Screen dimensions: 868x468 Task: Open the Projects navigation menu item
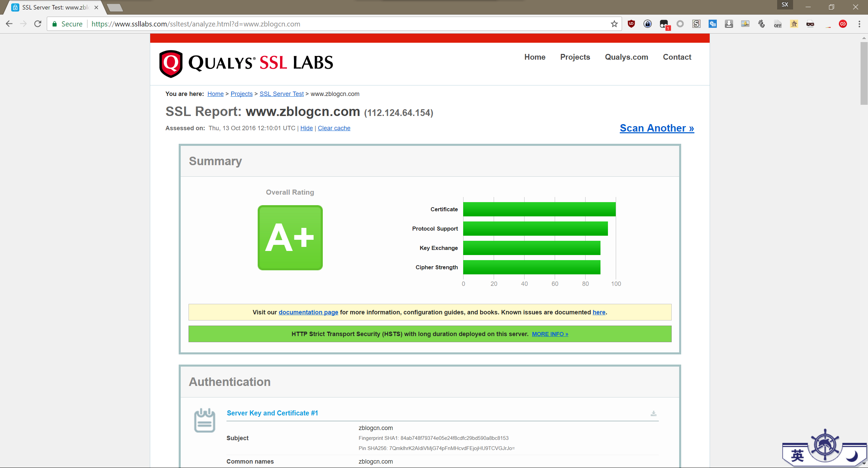575,57
